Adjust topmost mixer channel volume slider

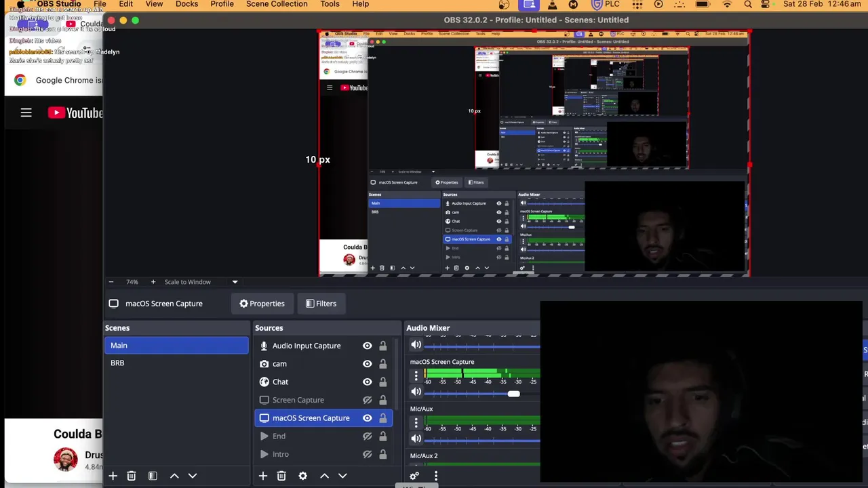pyautogui.click(x=482, y=346)
